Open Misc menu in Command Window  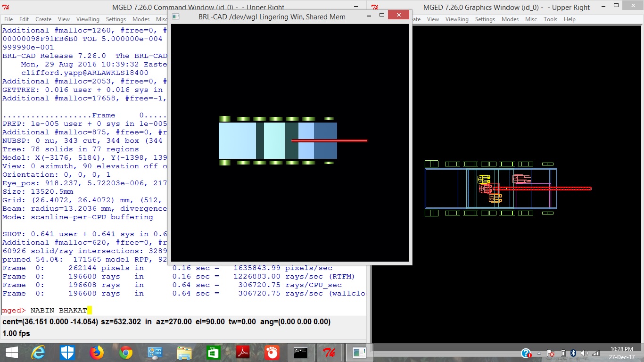[x=161, y=19]
